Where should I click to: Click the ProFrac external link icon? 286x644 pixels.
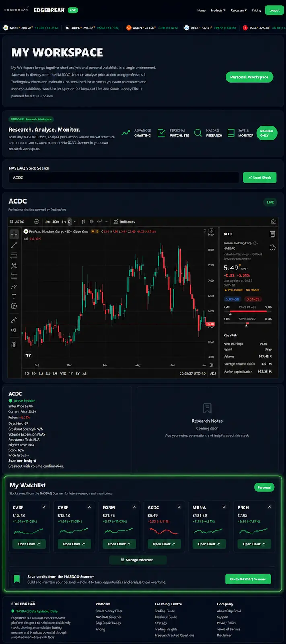[x=255, y=243]
